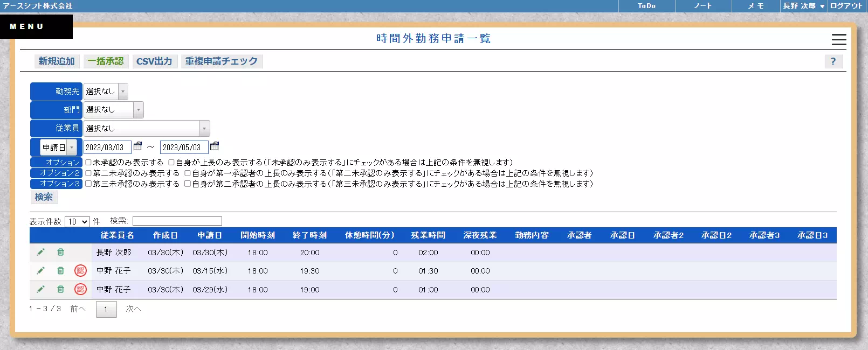This screenshot has width=868, height=350.
Task: Click the red 認 approval icon for 03/15 request
Action: [x=80, y=271]
